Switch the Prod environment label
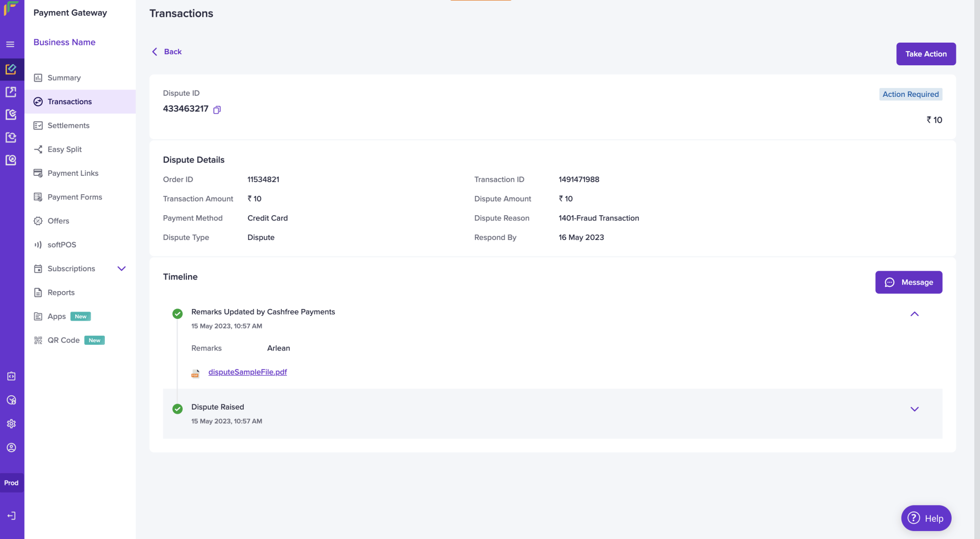This screenshot has height=539, width=980. [x=11, y=483]
